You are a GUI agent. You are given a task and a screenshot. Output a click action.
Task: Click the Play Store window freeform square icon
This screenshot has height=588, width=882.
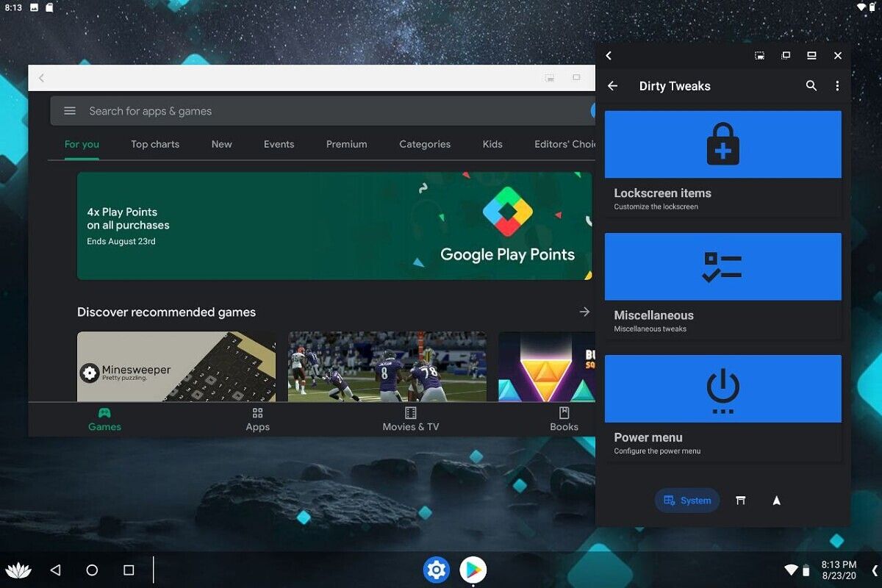(576, 77)
